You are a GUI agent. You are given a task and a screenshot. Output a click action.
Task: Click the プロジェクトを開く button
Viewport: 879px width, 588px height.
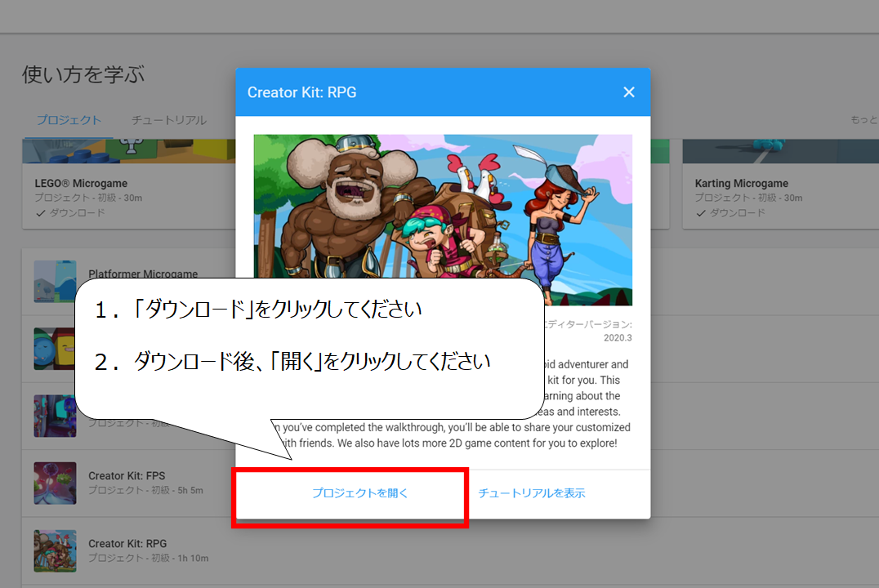point(360,493)
